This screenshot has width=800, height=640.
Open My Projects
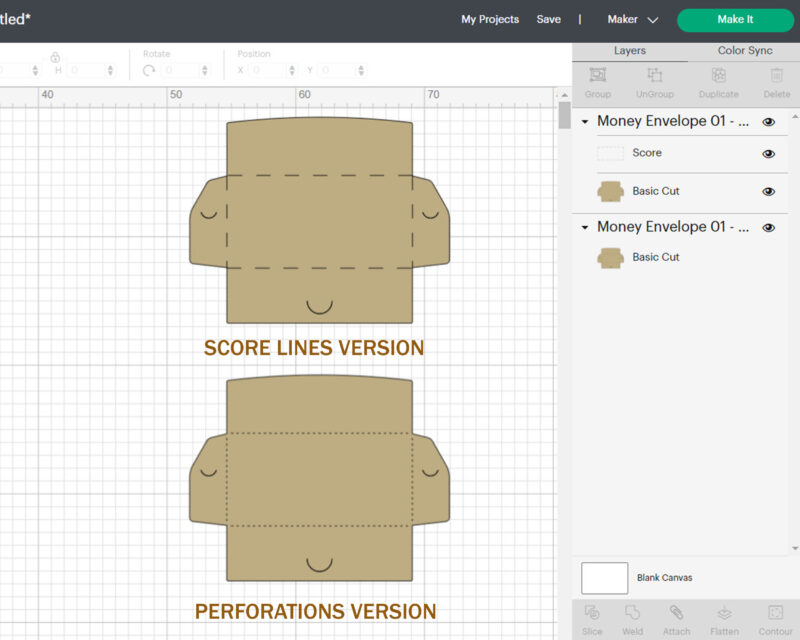tap(490, 20)
